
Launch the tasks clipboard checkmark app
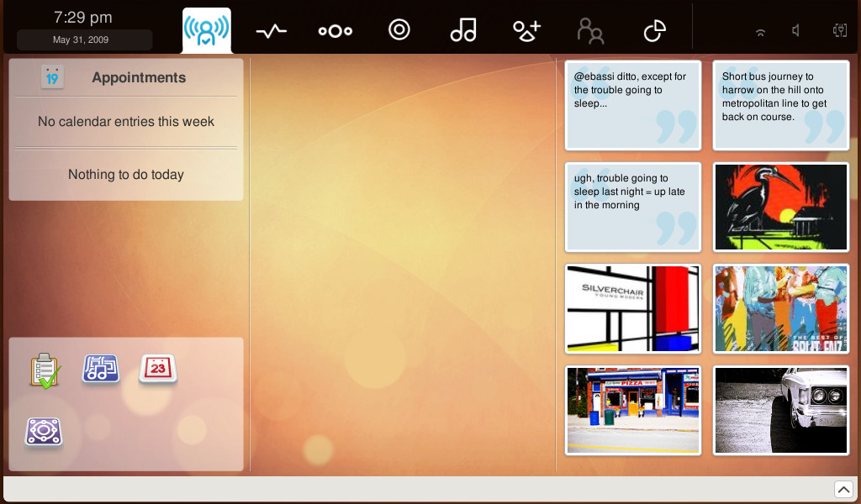pos(45,370)
